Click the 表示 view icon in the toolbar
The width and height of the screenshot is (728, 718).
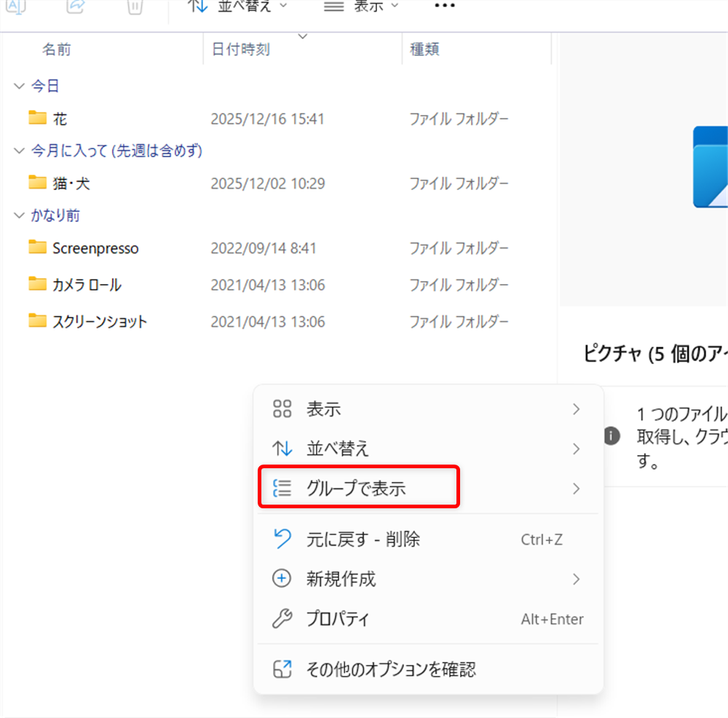[333, 6]
